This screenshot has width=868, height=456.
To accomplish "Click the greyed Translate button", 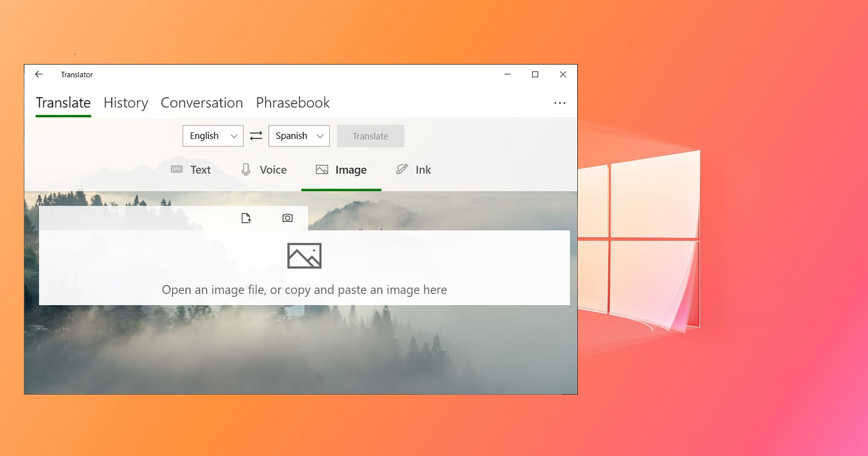I will click(x=371, y=136).
